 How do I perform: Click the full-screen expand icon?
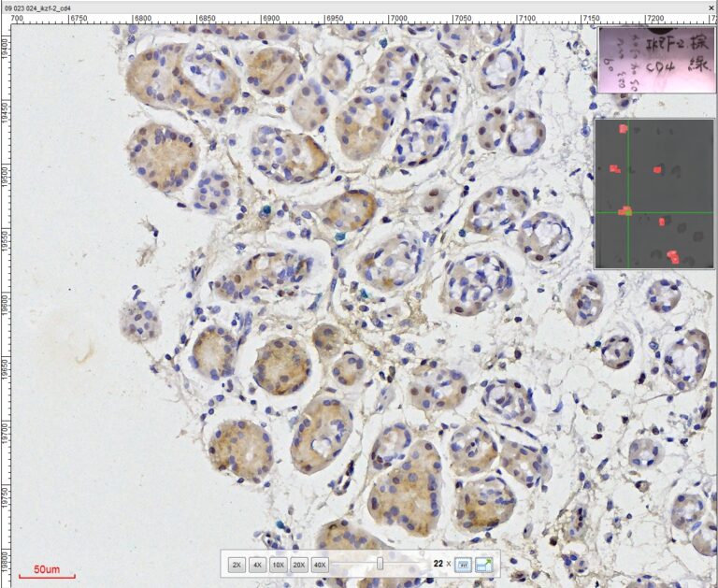tap(484, 565)
